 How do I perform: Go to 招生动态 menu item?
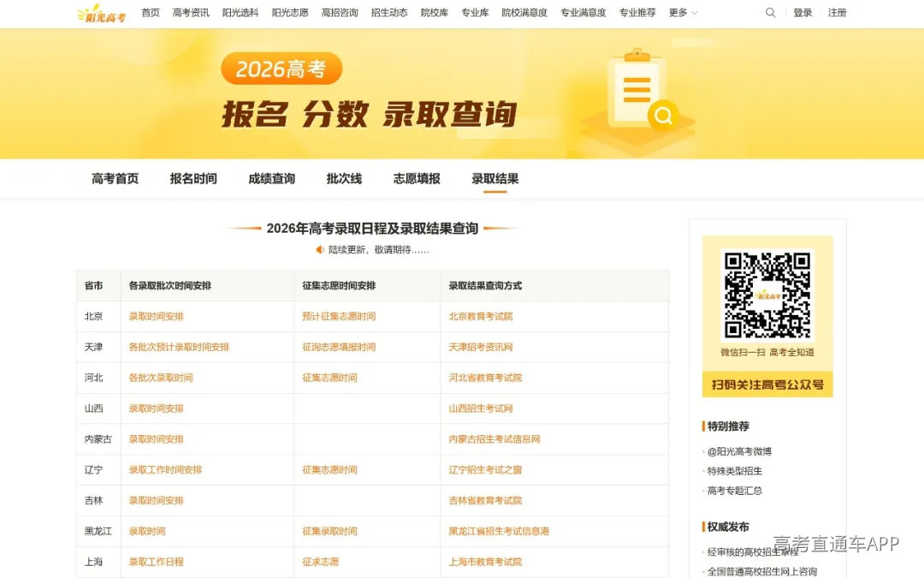(x=389, y=12)
